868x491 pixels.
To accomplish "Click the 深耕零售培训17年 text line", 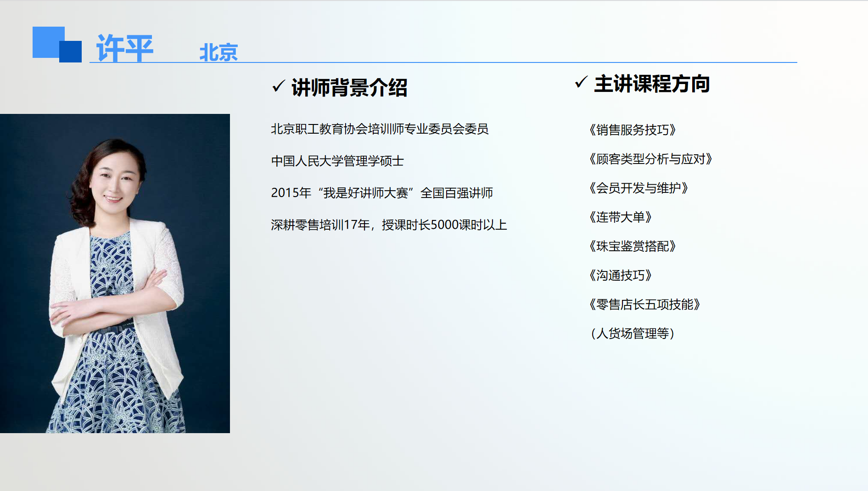I will point(389,225).
